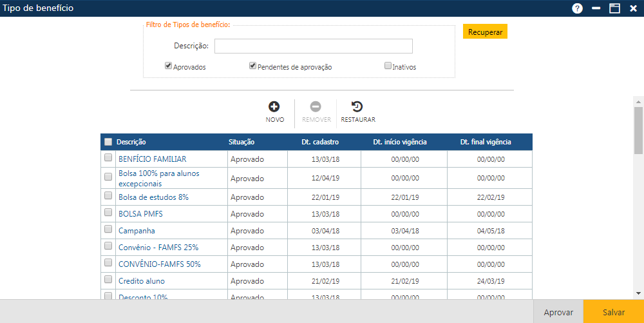This screenshot has height=323, width=644.
Task: Sort by Descrição column header
Action: pos(131,142)
